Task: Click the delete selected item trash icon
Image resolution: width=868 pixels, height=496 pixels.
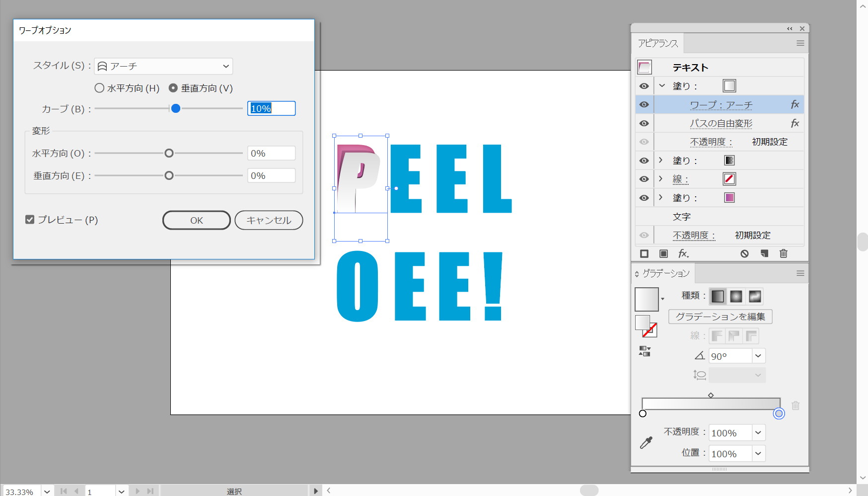Action: coord(784,254)
